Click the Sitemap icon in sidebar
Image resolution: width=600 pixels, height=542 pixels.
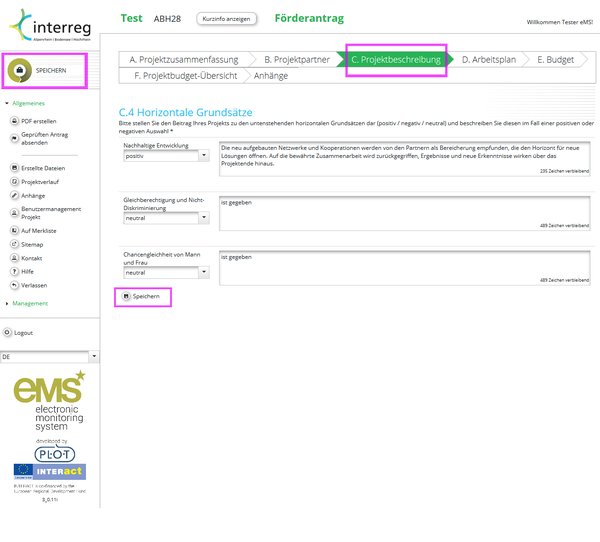[x=14, y=244]
